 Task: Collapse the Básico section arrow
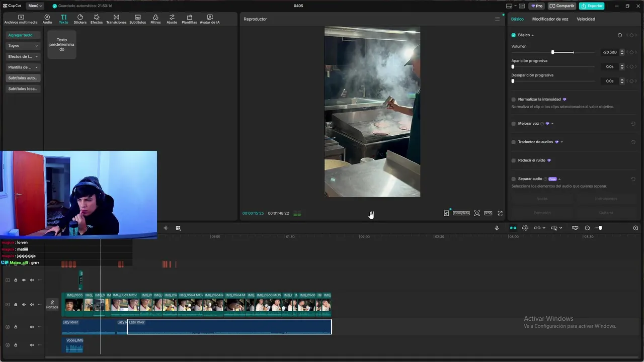click(532, 35)
